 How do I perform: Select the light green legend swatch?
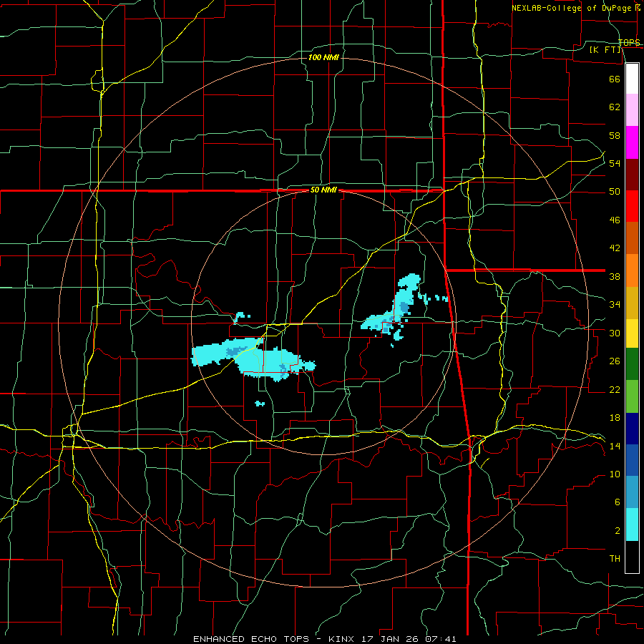click(632, 396)
